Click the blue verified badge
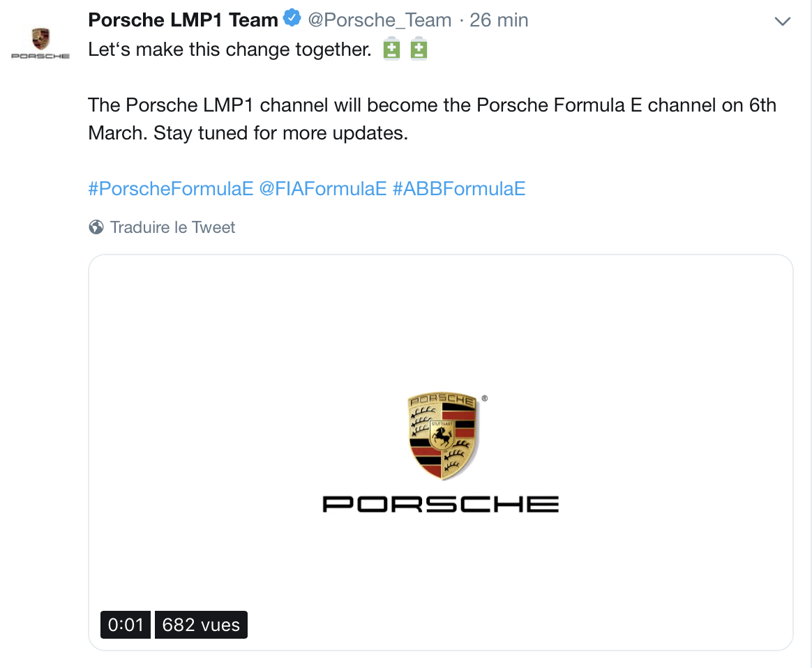 (x=292, y=18)
